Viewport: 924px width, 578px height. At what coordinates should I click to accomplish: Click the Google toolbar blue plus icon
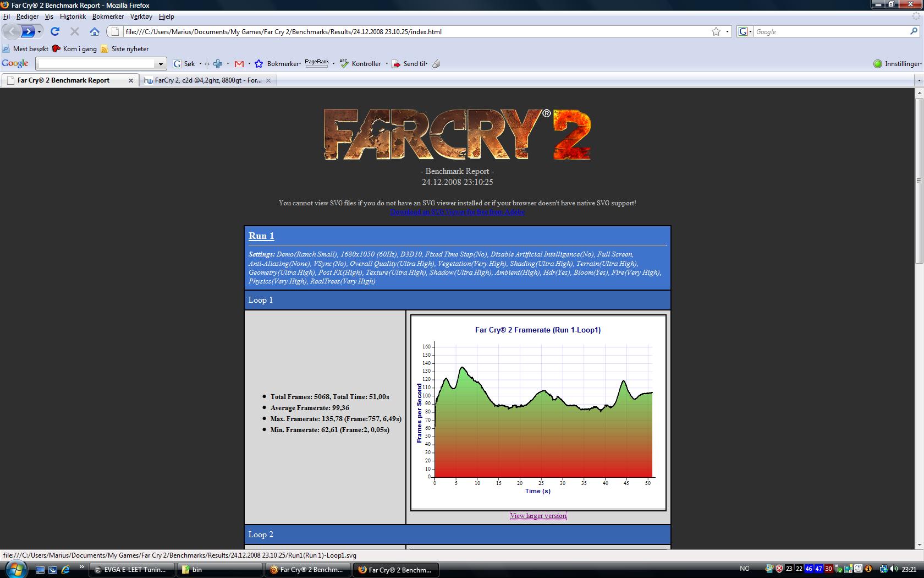point(218,64)
